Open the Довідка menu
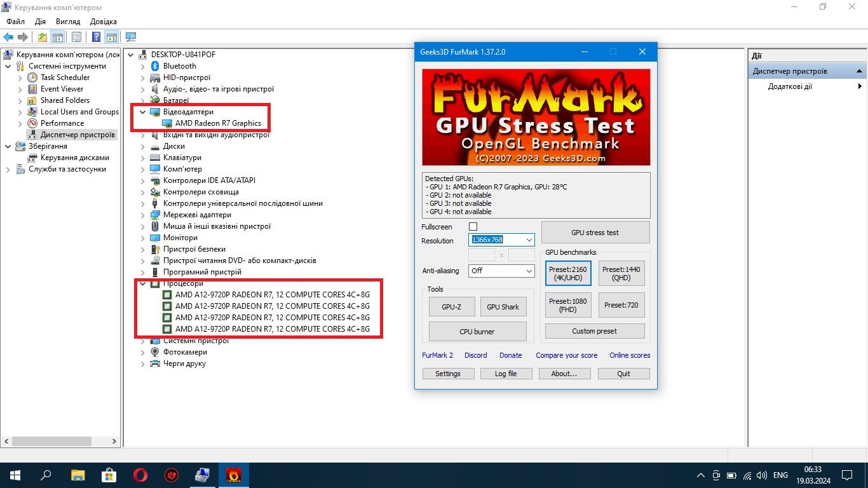Image resolution: width=868 pixels, height=488 pixels. pos(104,22)
